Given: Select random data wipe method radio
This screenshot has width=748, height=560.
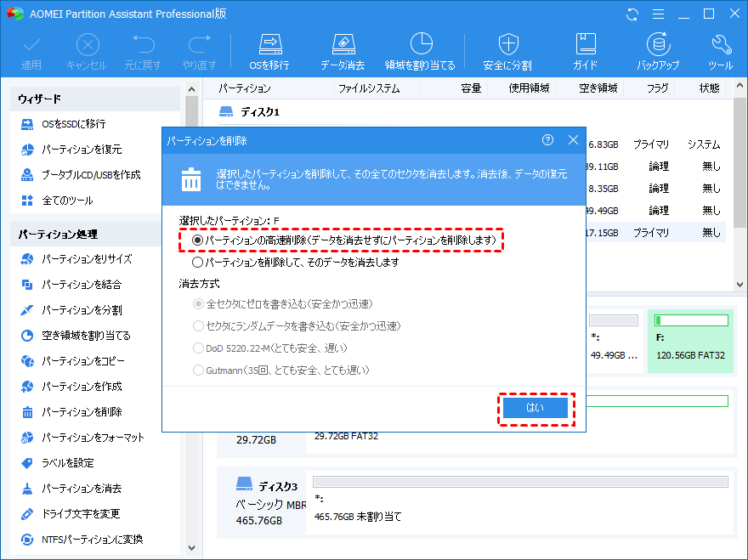Looking at the screenshot, I should [198, 325].
